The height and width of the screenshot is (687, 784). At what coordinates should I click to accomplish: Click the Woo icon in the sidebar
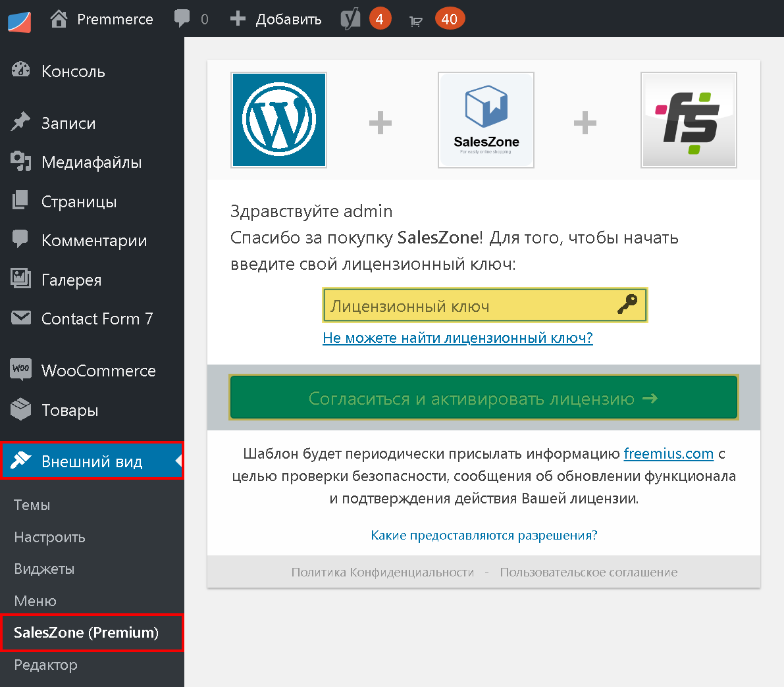pos(21,370)
